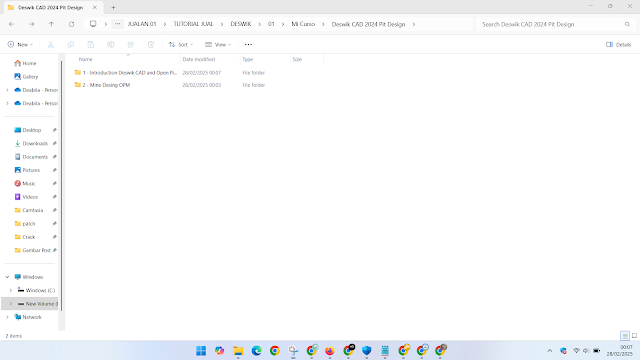Show hidden breadcrumb path ellipsis
This screenshot has width=640, height=360.
point(117,24)
